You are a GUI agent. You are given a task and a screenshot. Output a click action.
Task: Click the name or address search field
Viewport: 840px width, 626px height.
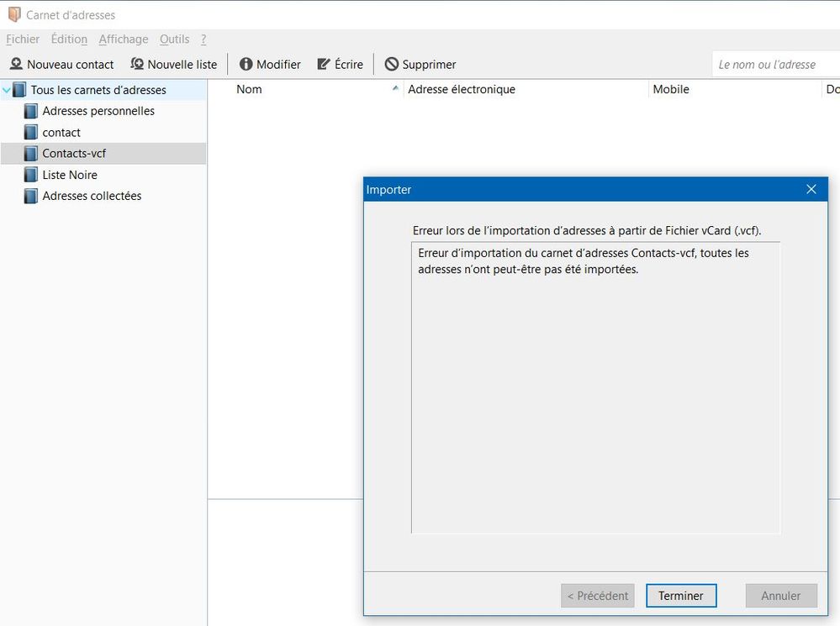(774, 65)
